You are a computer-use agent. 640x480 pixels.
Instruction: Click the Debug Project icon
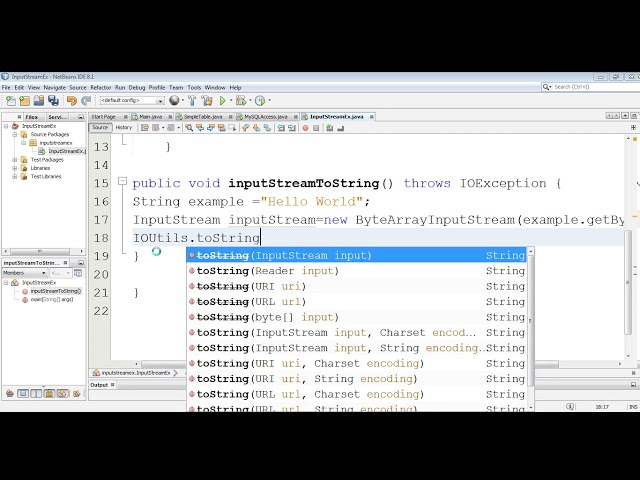click(x=240, y=100)
